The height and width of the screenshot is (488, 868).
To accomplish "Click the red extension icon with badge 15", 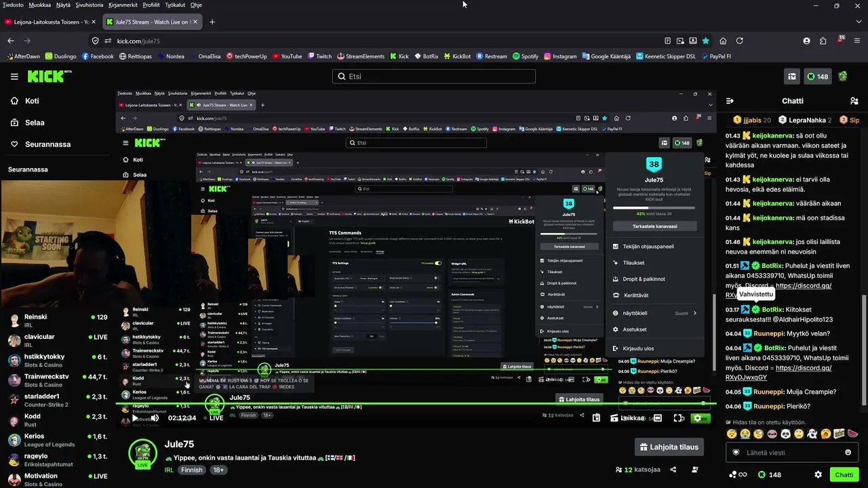I will pos(840,41).
